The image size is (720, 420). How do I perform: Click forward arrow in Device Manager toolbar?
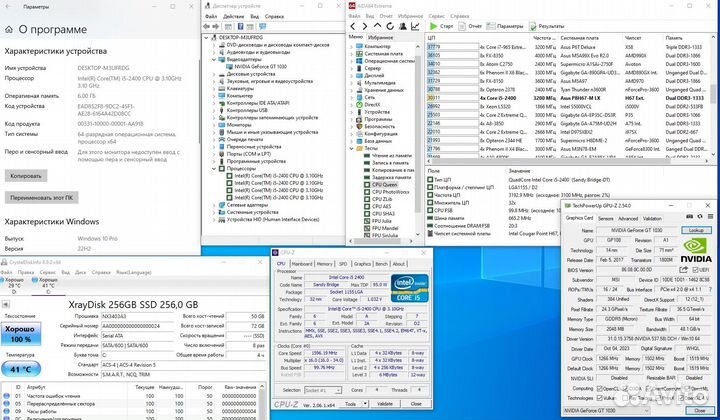[214, 27]
